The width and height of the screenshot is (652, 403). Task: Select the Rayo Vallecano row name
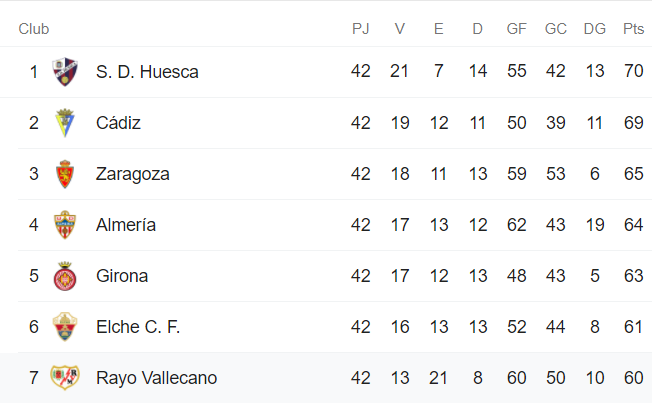(x=156, y=378)
